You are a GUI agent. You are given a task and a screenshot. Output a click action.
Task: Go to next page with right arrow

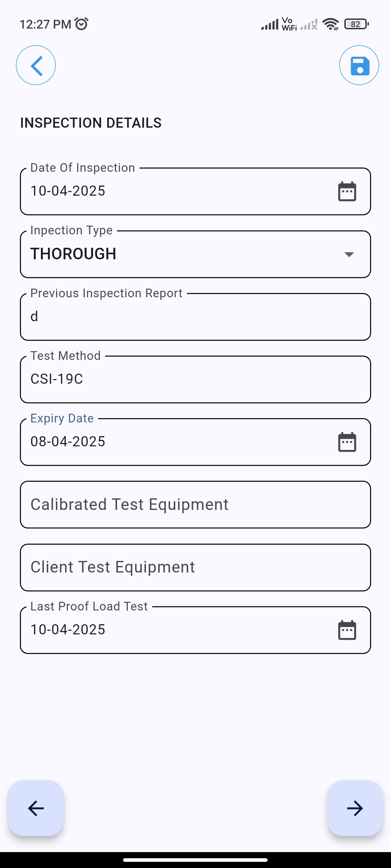tap(355, 808)
